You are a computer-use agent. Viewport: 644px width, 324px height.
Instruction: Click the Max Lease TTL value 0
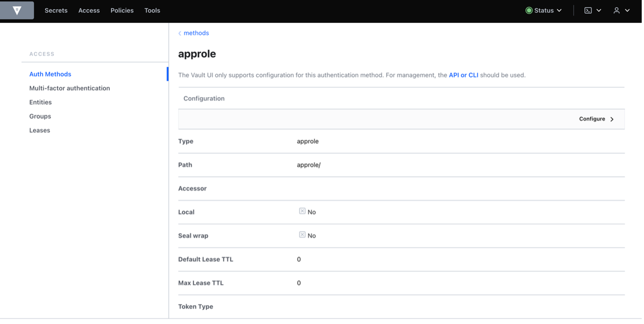(299, 283)
